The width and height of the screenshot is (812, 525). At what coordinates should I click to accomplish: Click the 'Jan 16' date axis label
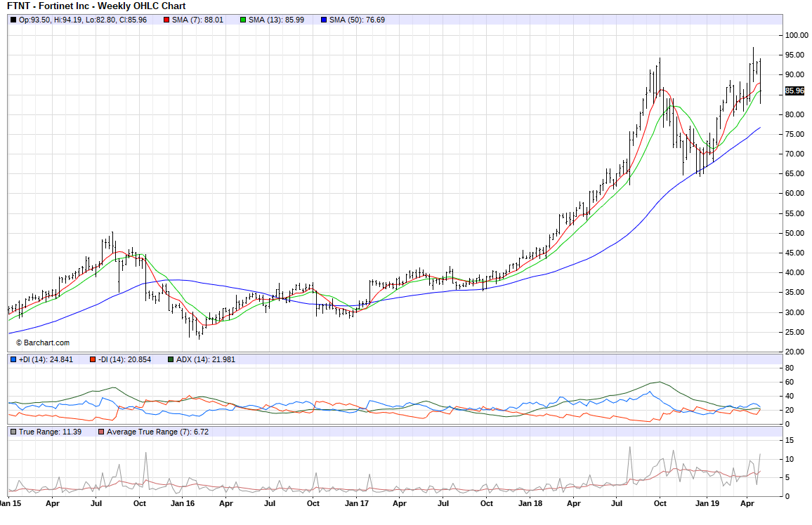pyautogui.click(x=183, y=503)
